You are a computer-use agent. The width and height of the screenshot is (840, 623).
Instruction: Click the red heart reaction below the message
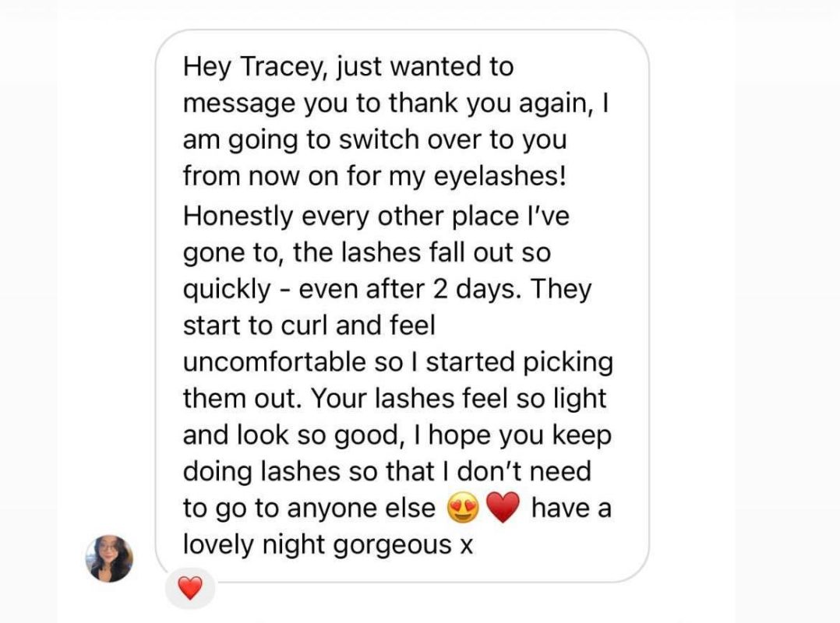coord(190,588)
